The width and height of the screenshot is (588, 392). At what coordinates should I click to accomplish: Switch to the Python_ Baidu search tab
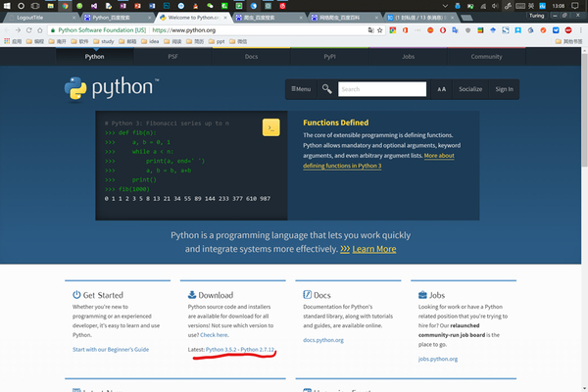pos(117,18)
